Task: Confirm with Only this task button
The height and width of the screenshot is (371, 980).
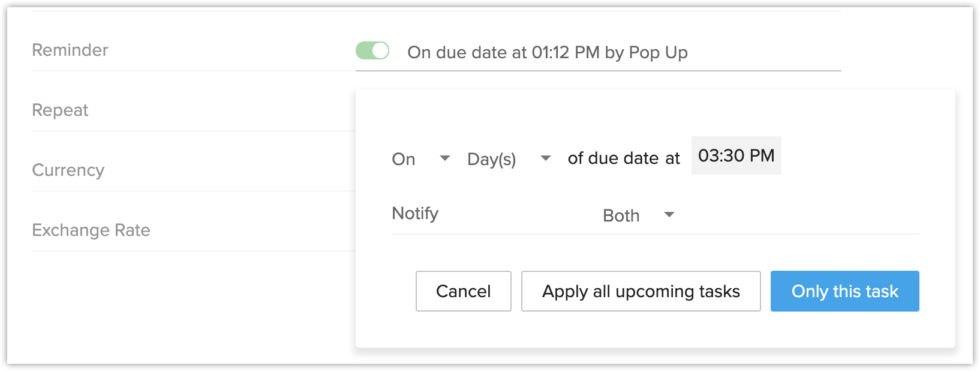Action: 844,291
